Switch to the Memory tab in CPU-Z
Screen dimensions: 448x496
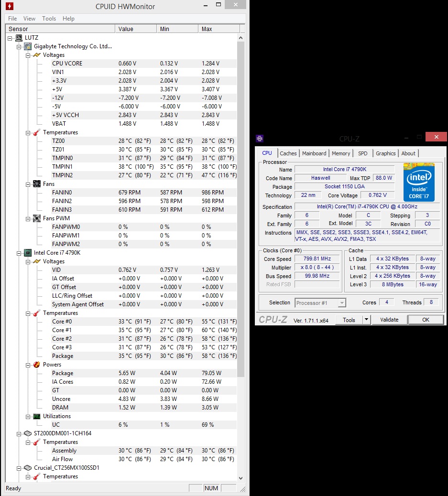[341, 153]
